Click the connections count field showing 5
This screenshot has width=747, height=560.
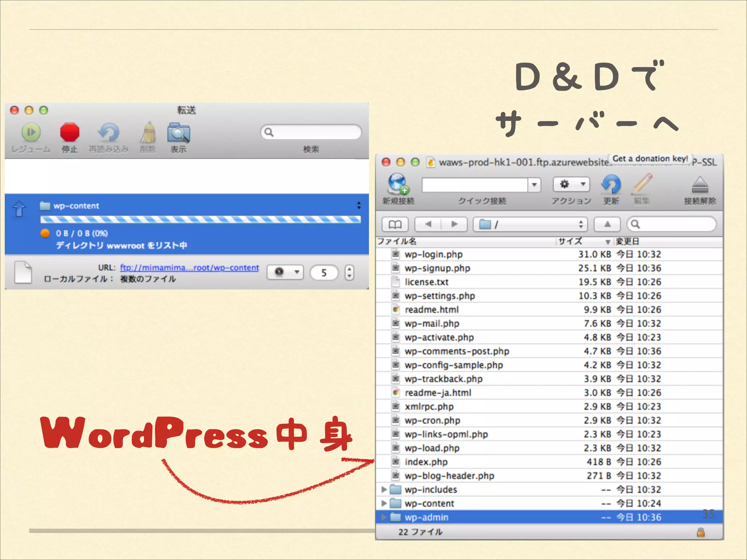click(324, 272)
